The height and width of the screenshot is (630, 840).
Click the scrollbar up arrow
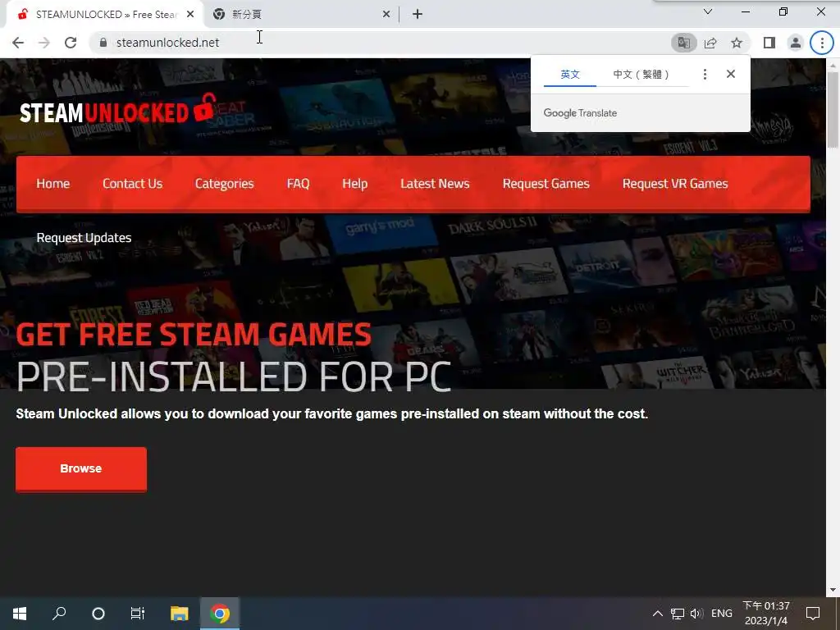pyautogui.click(x=833, y=65)
